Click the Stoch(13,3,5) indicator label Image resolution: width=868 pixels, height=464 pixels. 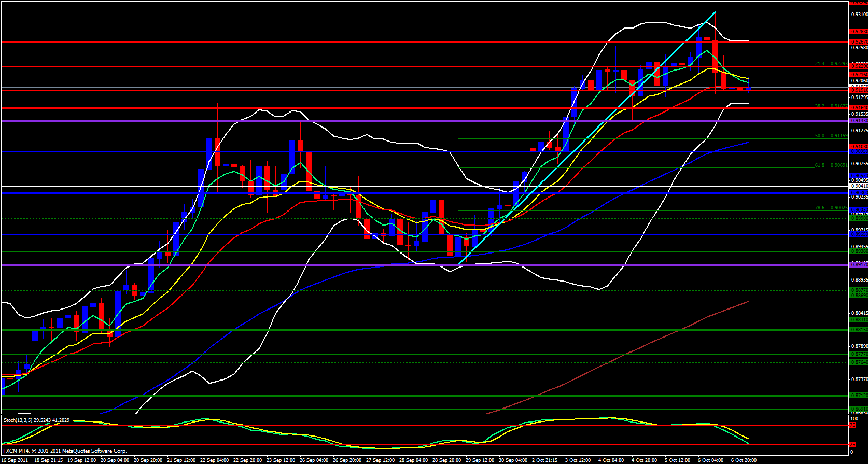pyautogui.click(x=36, y=420)
